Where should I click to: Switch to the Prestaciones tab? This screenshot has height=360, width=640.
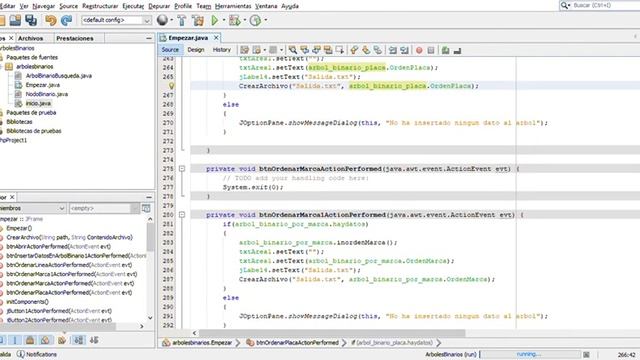pyautogui.click(x=75, y=38)
